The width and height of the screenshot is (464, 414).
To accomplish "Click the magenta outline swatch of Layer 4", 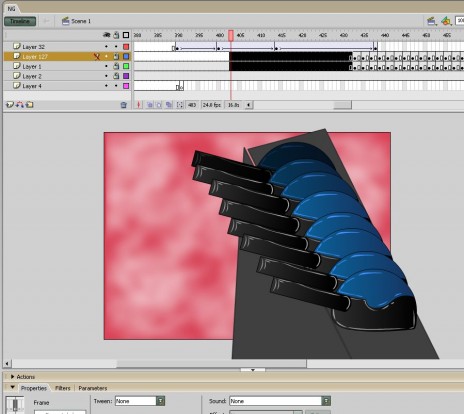I will (x=126, y=86).
